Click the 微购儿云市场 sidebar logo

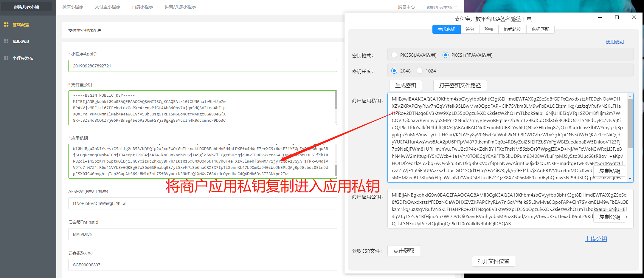[27, 7]
